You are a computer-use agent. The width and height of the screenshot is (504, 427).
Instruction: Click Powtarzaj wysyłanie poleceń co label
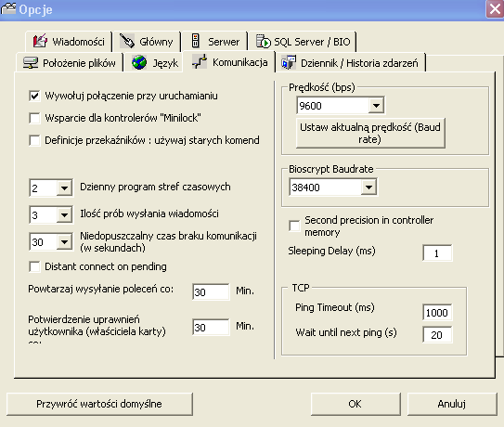click(100, 289)
